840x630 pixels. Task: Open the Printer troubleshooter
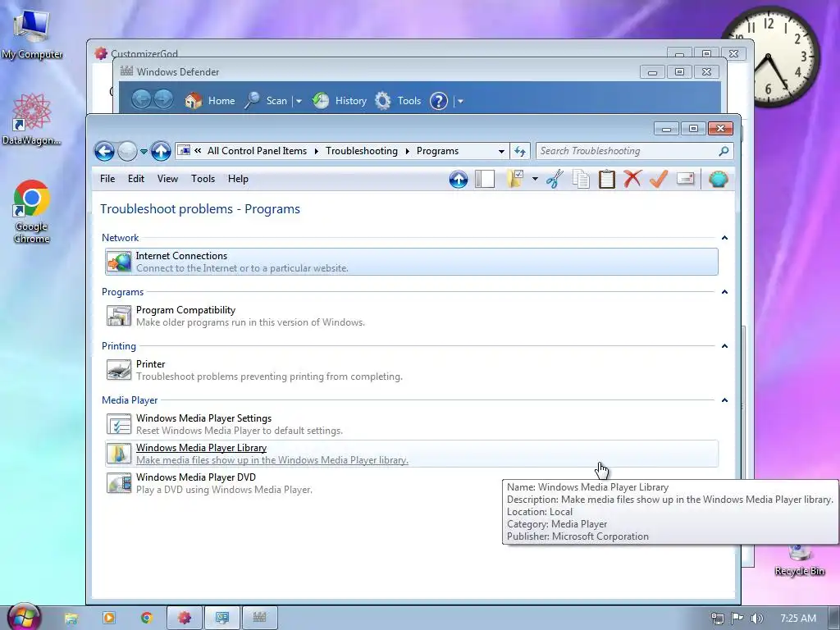[x=412, y=370]
